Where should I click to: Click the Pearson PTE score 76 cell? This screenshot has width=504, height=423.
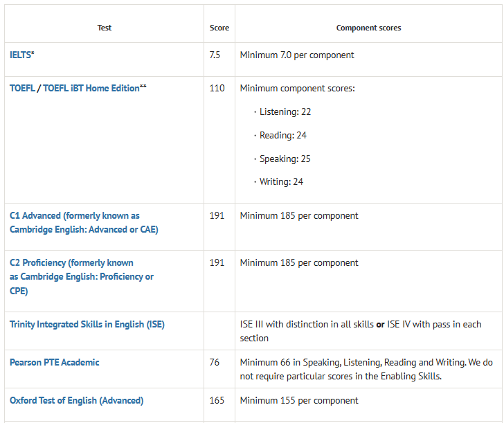click(215, 362)
